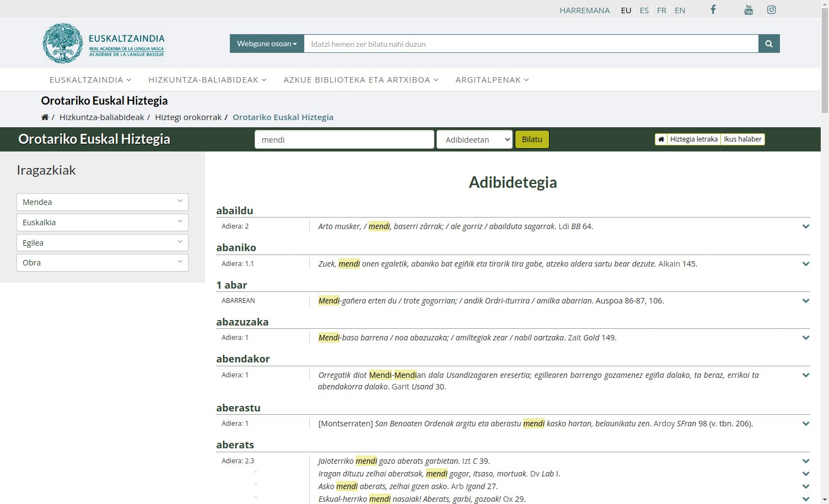This screenshot has width=829, height=504.
Task: Click the 'Adiera: 2.3' label
Action: tap(238, 461)
